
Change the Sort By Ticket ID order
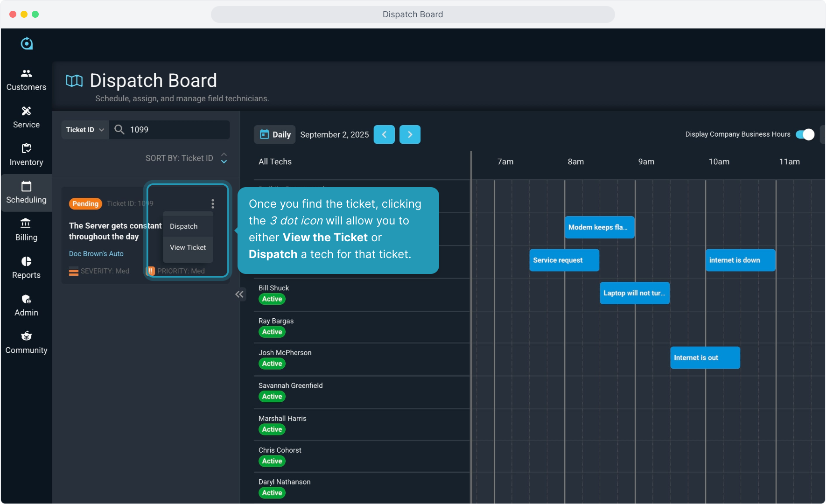point(224,158)
